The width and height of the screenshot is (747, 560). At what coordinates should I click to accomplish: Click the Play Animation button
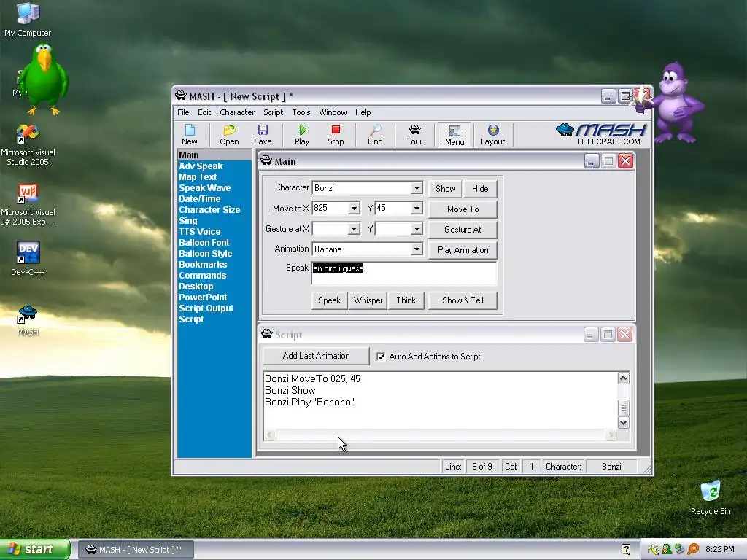[x=462, y=250]
